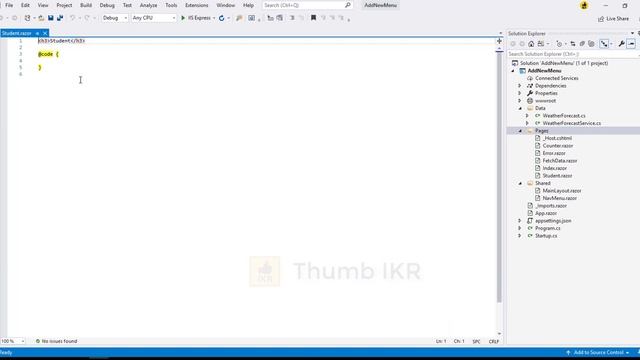The width and height of the screenshot is (640, 360).
Task: Click the Save All icon
Action: (60, 18)
